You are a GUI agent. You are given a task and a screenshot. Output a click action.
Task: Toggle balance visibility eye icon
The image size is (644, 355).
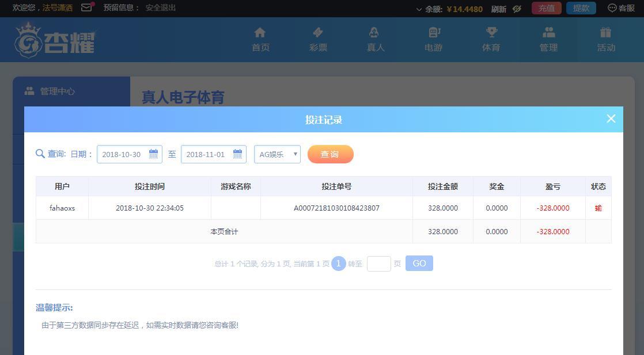pos(517,9)
